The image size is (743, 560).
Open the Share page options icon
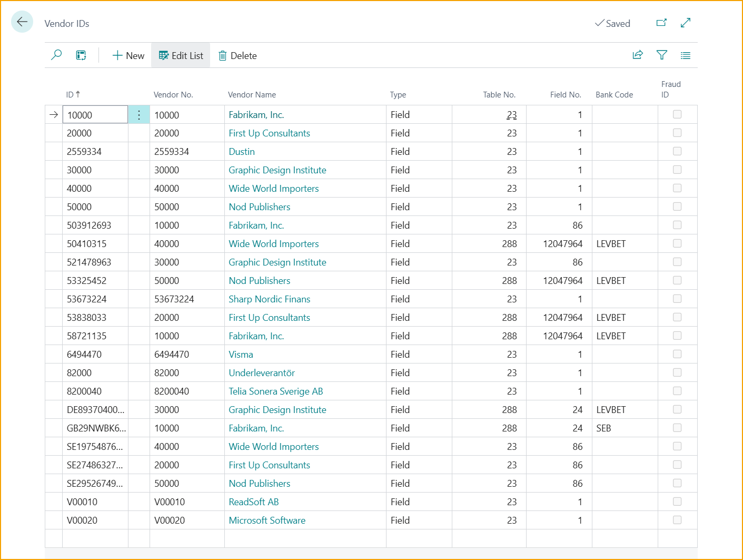tap(638, 55)
